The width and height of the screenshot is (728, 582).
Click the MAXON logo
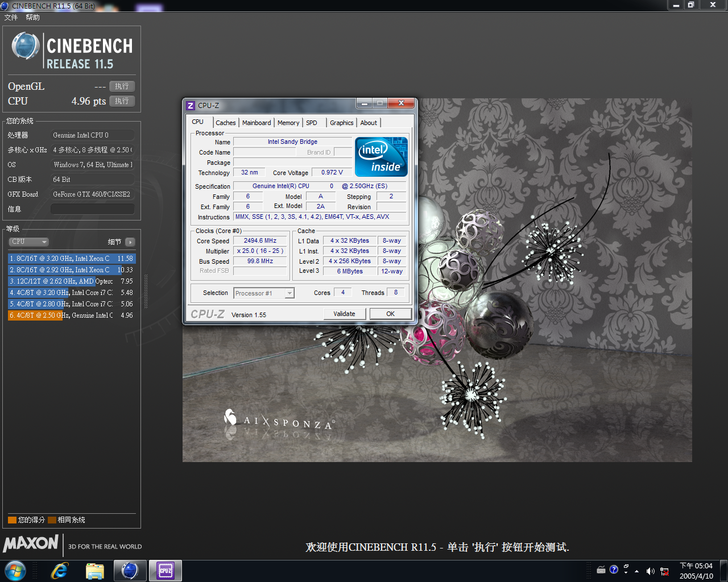coord(31,543)
